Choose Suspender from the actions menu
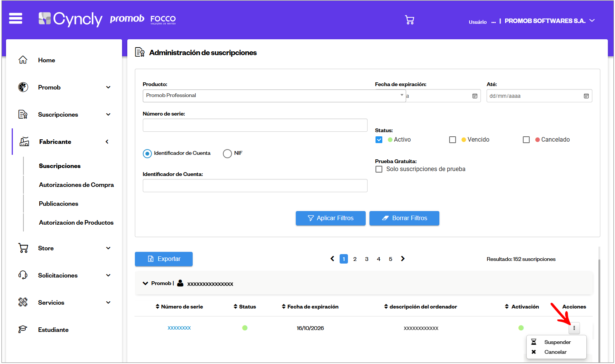The height and width of the screenshot is (364, 615). coord(557,342)
